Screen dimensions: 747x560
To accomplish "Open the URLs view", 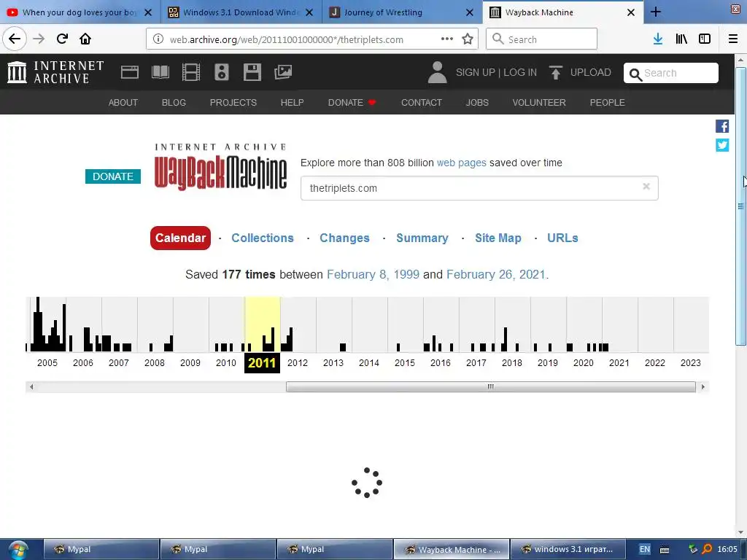I will click(562, 238).
